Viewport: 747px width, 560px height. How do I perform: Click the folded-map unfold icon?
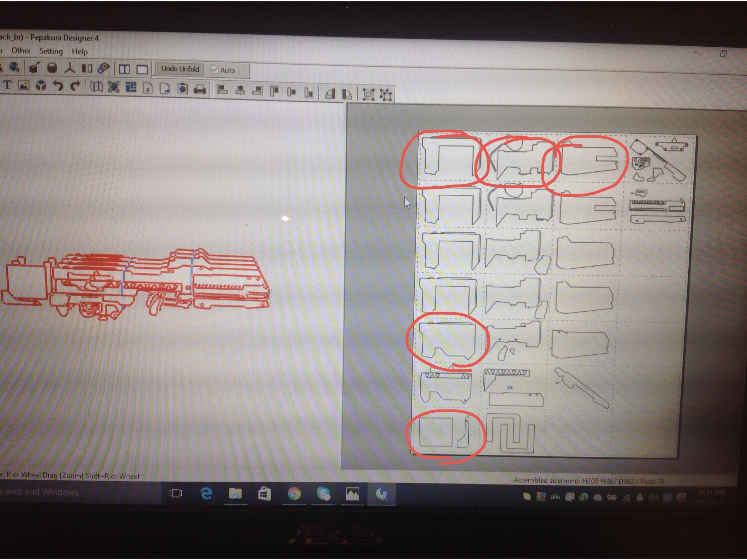point(96,87)
